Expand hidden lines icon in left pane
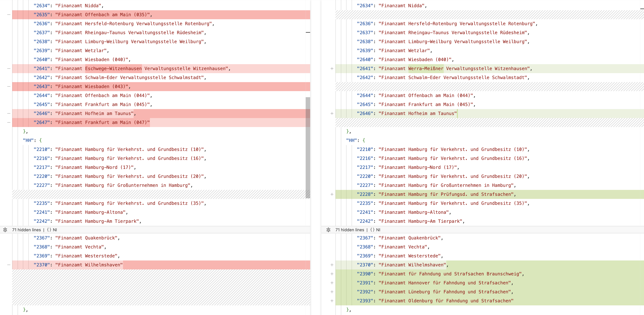The height and width of the screenshot is (315, 644). 5,230
